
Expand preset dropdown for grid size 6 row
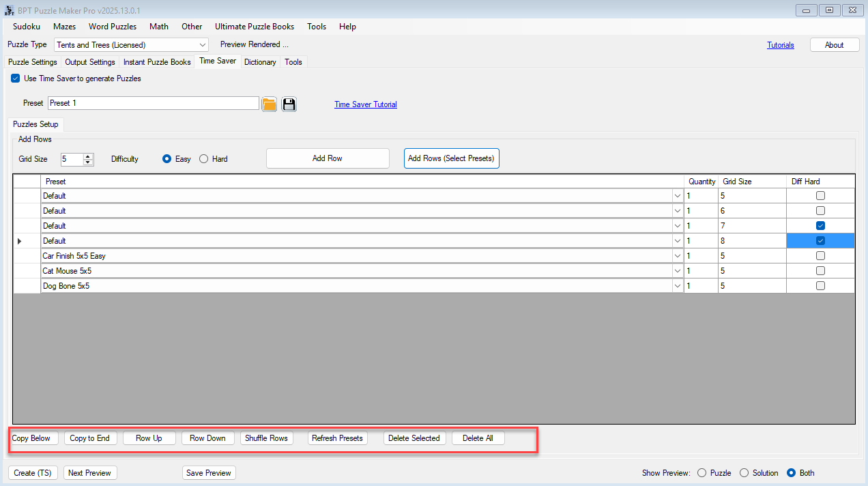(x=677, y=211)
